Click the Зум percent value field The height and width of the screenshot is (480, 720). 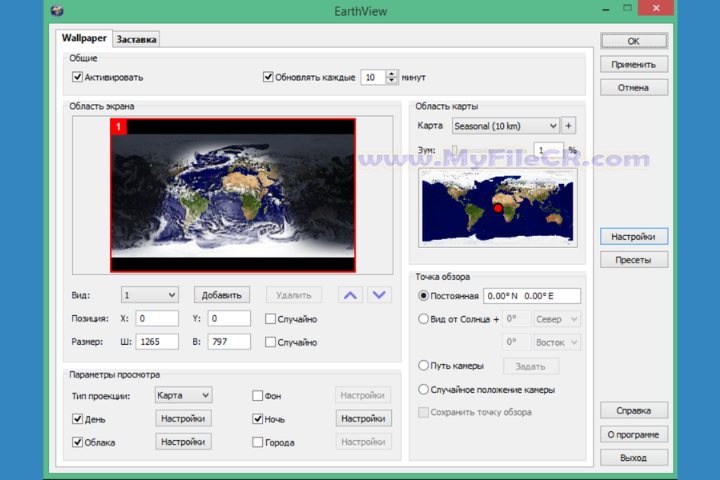point(549,150)
